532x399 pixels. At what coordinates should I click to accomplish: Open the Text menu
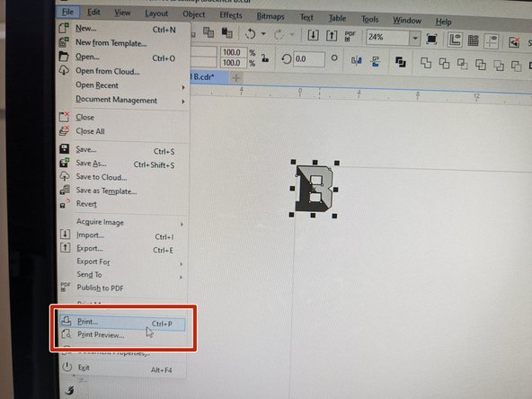click(306, 17)
